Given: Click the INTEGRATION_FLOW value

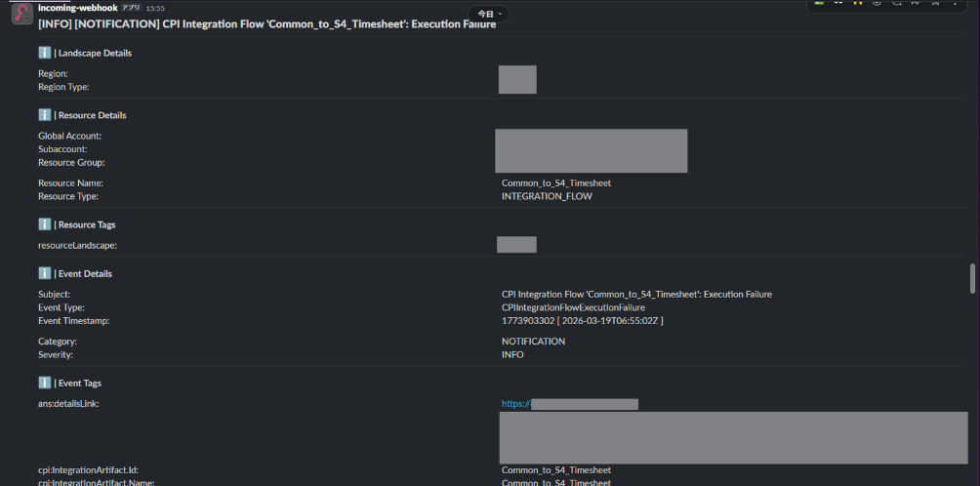Looking at the screenshot, I should click(x=547, y=196).
